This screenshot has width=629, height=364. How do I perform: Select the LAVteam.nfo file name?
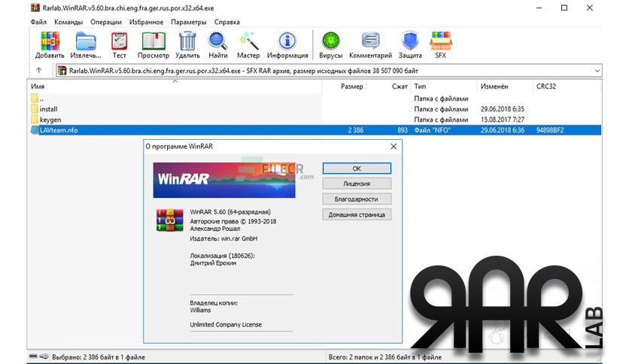coord(59,130)
